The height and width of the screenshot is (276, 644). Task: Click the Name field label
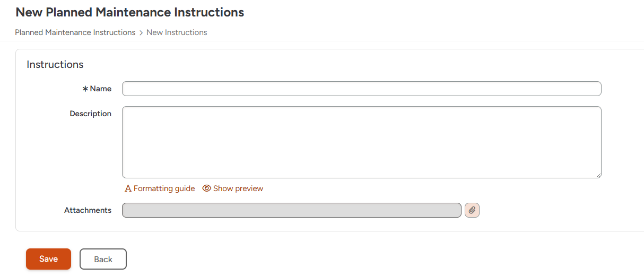pos(101,89)
